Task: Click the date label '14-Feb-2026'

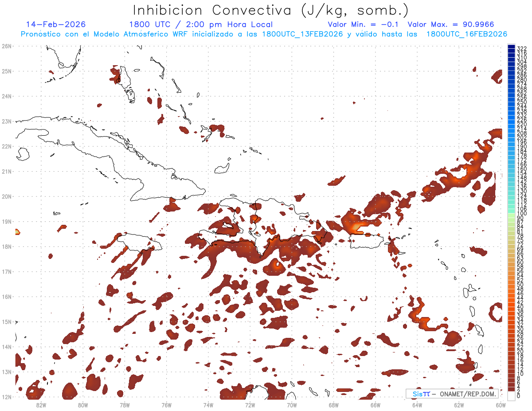Action: [56, 24]
